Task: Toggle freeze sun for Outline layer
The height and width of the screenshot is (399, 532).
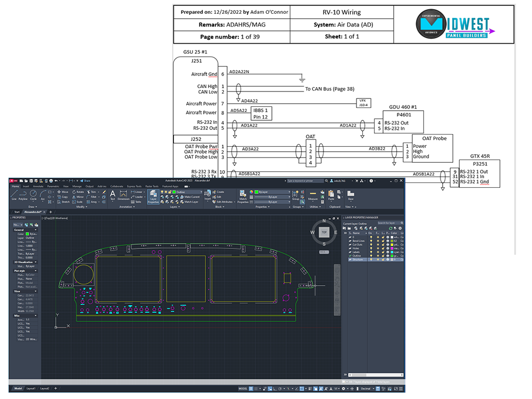Action: pyautogui.click(x=378, y=256)
